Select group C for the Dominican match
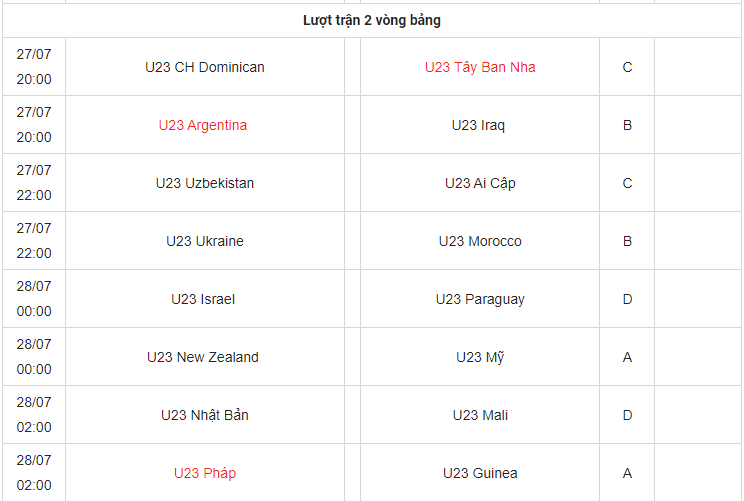This screenshot has width=744, height=501. click(x=627, y=67)
